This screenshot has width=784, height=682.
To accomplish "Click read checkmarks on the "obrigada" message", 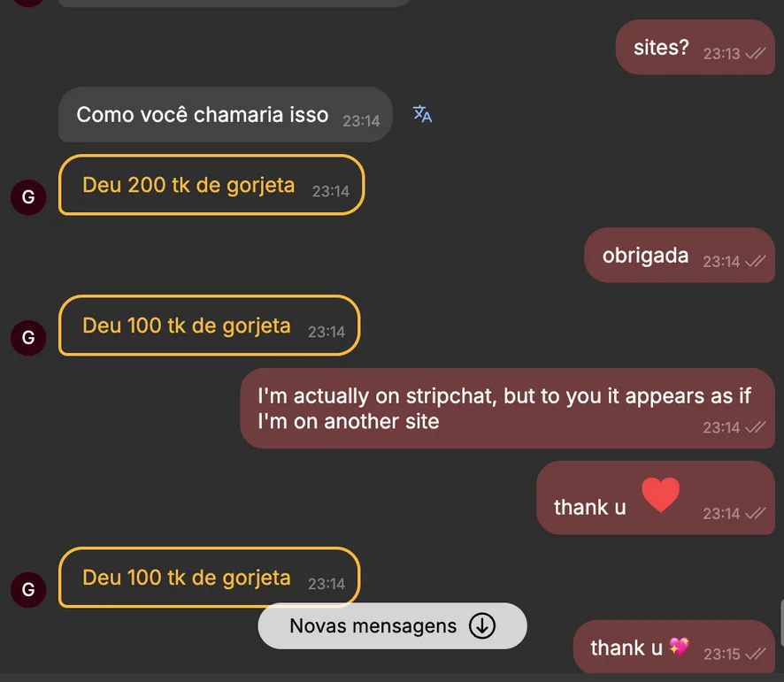I will (755, 261).
